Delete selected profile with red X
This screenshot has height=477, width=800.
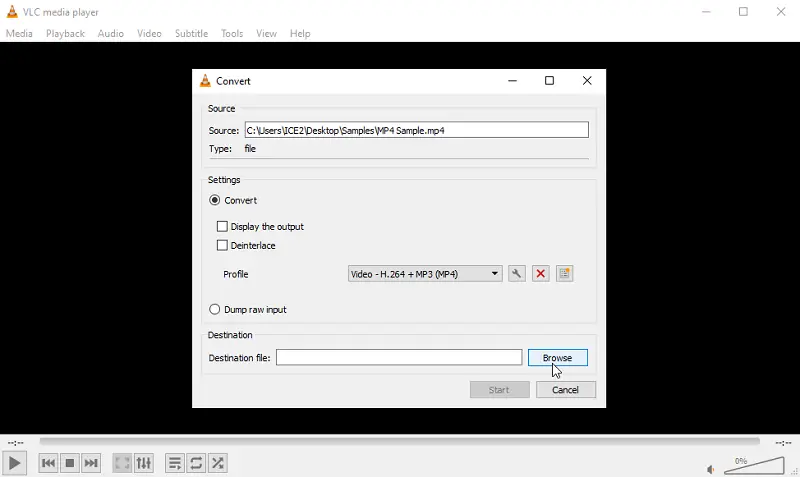point(540,274)
